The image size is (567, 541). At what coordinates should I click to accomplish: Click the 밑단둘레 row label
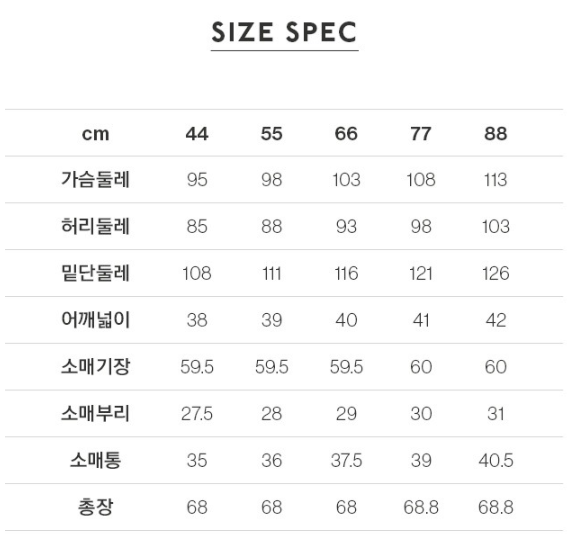(x=95, y=273)
